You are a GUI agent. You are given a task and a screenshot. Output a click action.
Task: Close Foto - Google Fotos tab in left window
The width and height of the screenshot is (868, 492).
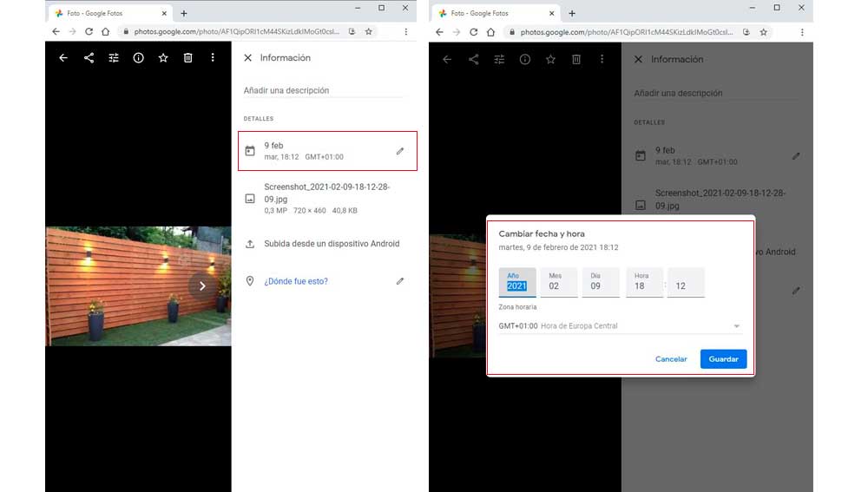coord(164,13)
